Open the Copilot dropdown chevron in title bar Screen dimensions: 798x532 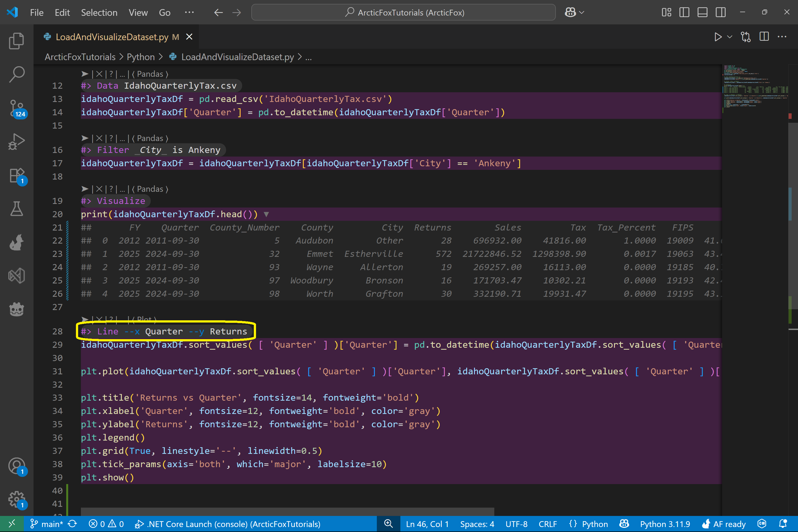582,12
